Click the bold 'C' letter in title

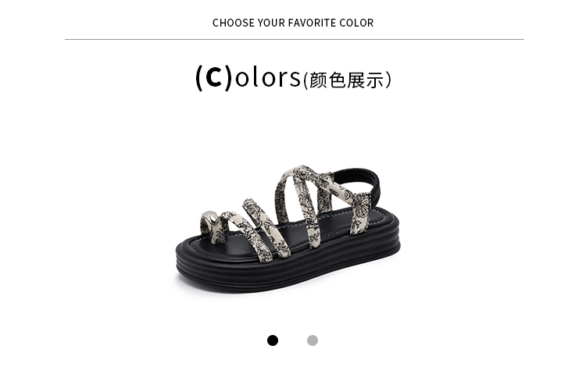[x=214, y=77]
